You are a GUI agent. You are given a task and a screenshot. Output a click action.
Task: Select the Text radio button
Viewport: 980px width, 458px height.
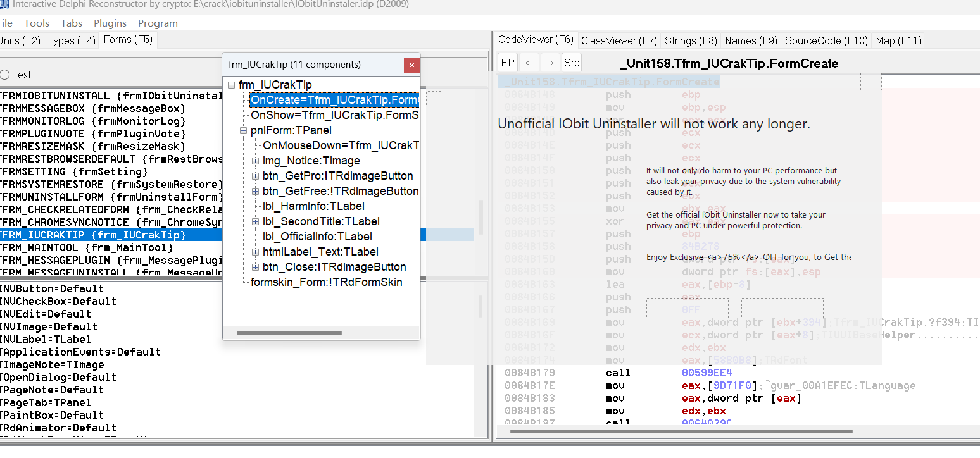point(4,75)
